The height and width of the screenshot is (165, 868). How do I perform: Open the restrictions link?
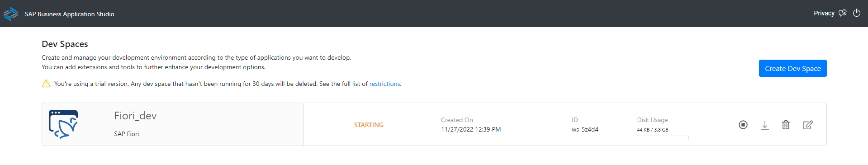384,84
